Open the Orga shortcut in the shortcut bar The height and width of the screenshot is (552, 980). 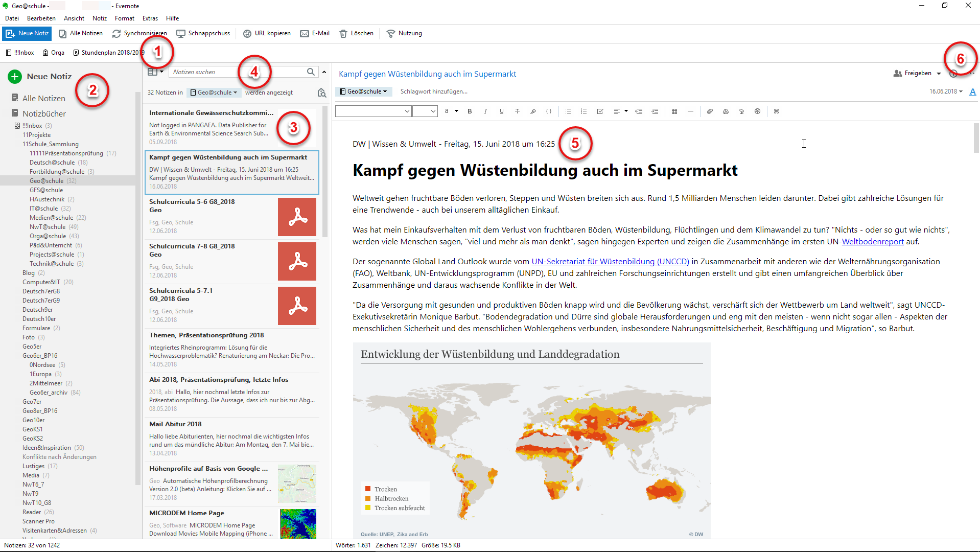54,53
